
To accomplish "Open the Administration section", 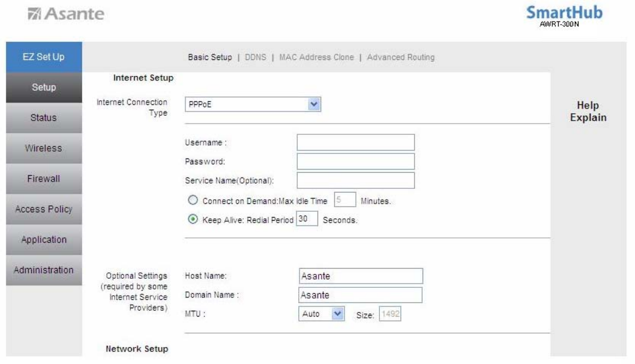I will [x=44, y=270].
